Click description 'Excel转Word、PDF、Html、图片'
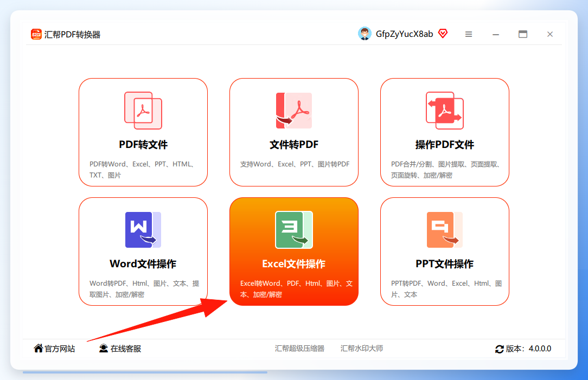This screenshot has width=588, height=380. [296, 288]
